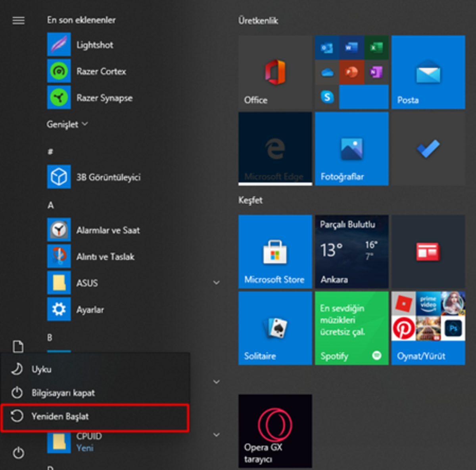Open the hamburger menu
Screen dimensions: 476x470
click(x=18, y=20)
